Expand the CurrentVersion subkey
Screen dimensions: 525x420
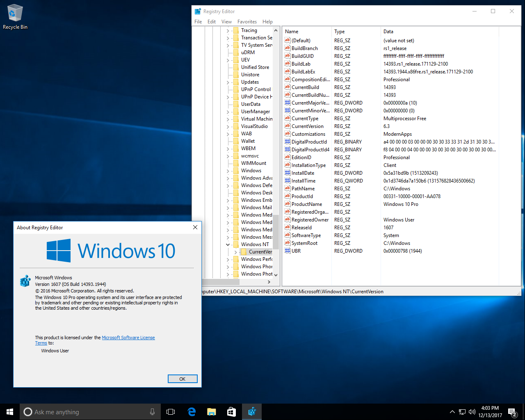[235, 252]
